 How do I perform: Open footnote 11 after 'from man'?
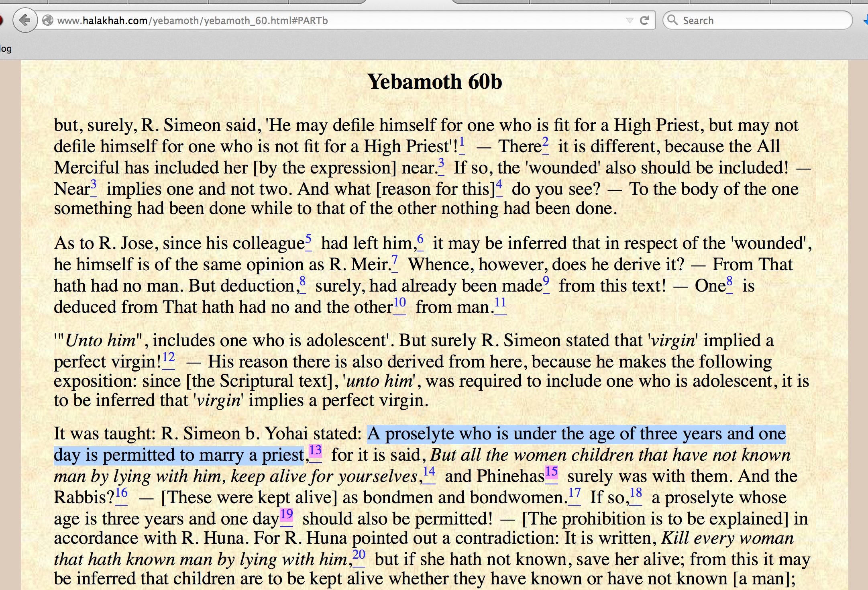tap(500, 304)
